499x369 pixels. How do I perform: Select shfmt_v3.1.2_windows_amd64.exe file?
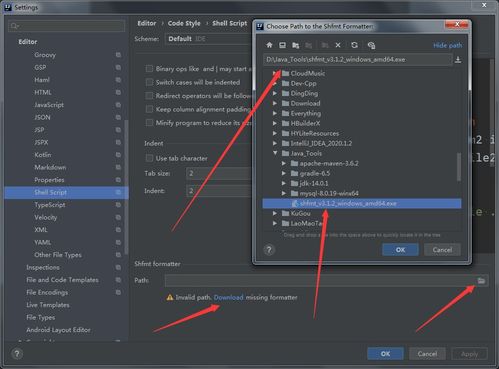coord(362,203)
